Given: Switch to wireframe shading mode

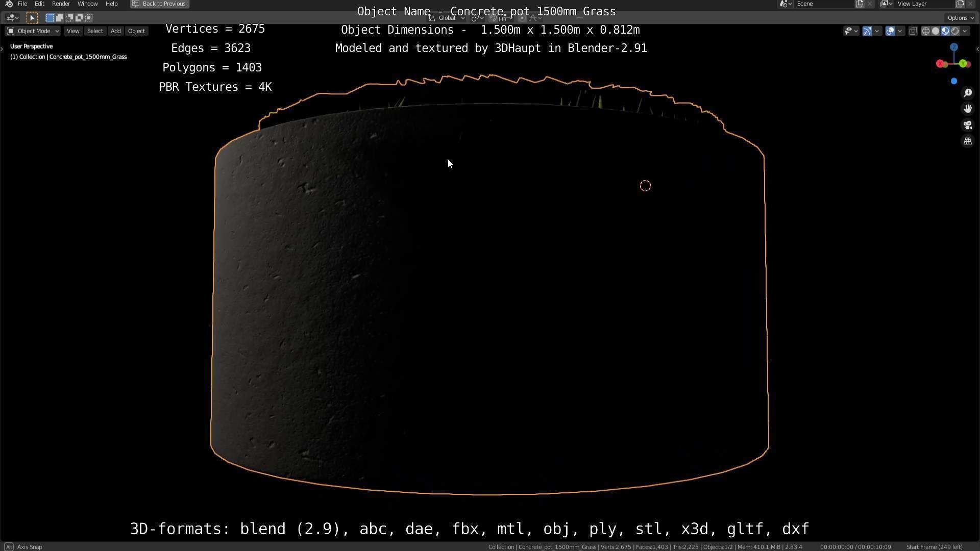Looking at the screenshot, I should (925, 31).
